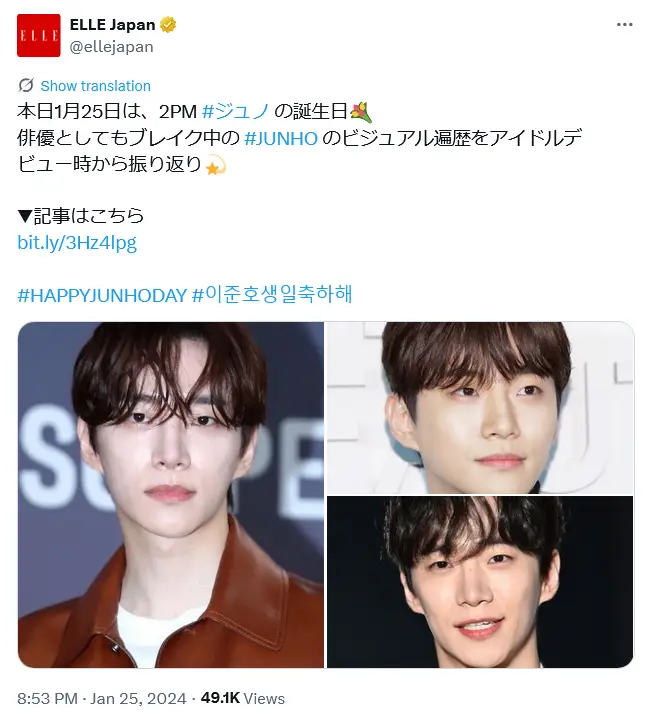Click the translation icon beside Show translation
Viewport: 652px width, 718px height.
point(26,86)
